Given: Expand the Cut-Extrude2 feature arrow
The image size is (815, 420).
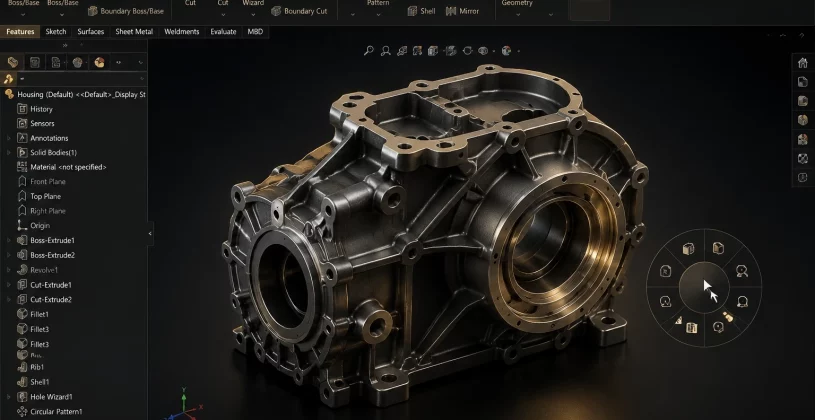Looking at the screenshot, I should pos(8,299).
